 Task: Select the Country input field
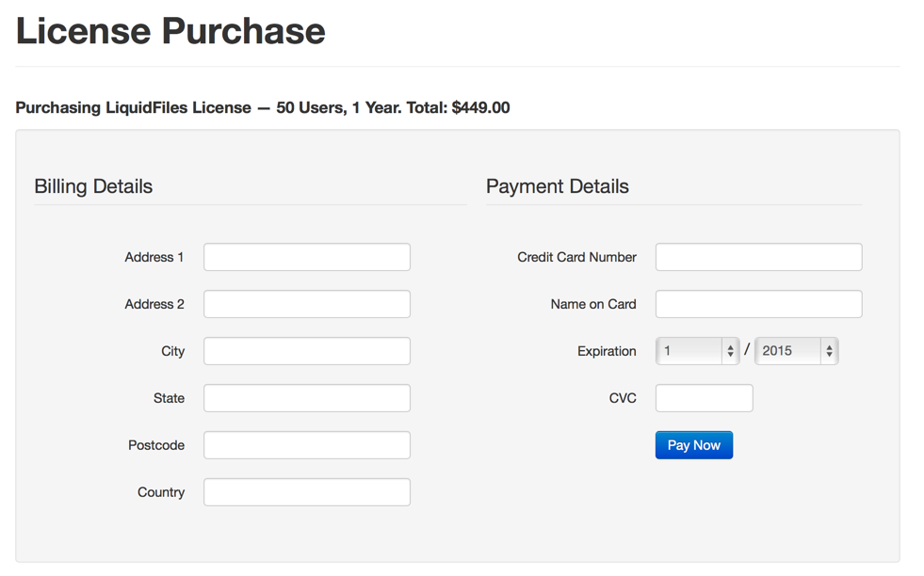306,491
